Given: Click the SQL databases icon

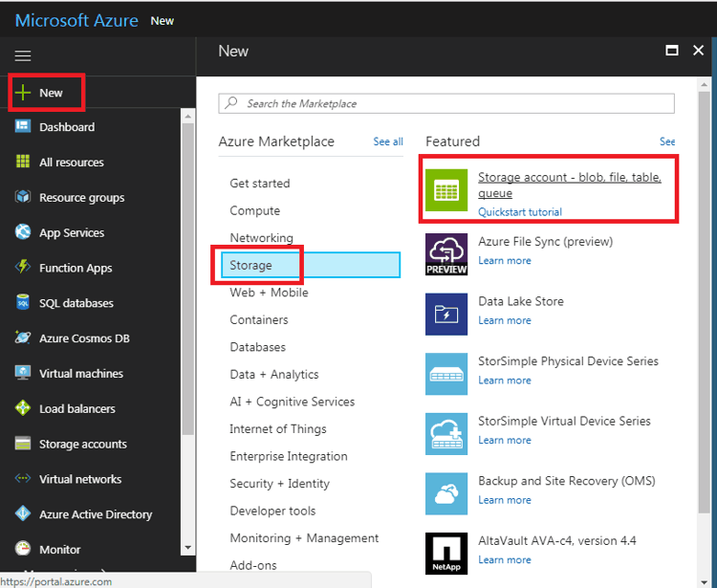Looking at the screenshot, I should [x=23, y=303].
